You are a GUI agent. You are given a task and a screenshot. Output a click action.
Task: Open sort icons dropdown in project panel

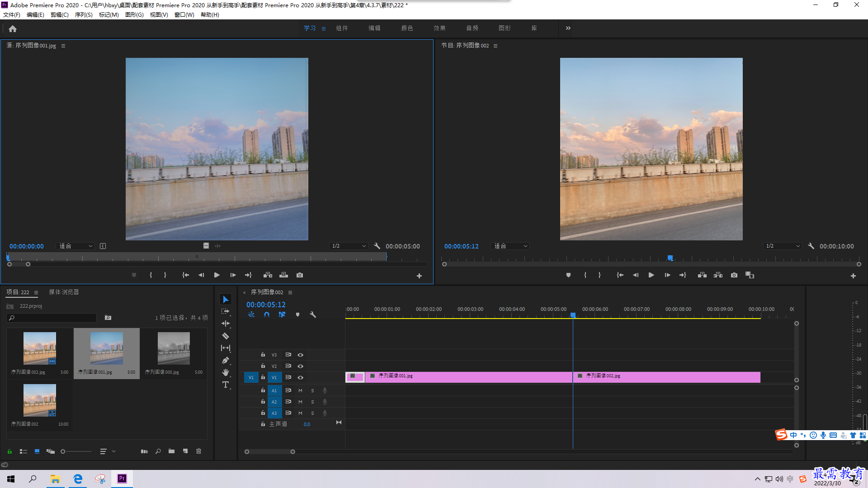coord(108,451)
